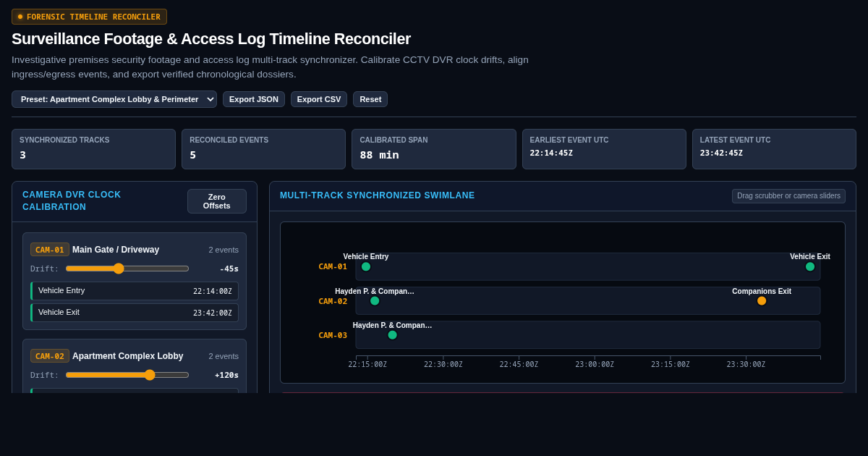Click the Export CSV button

point(319,99)
